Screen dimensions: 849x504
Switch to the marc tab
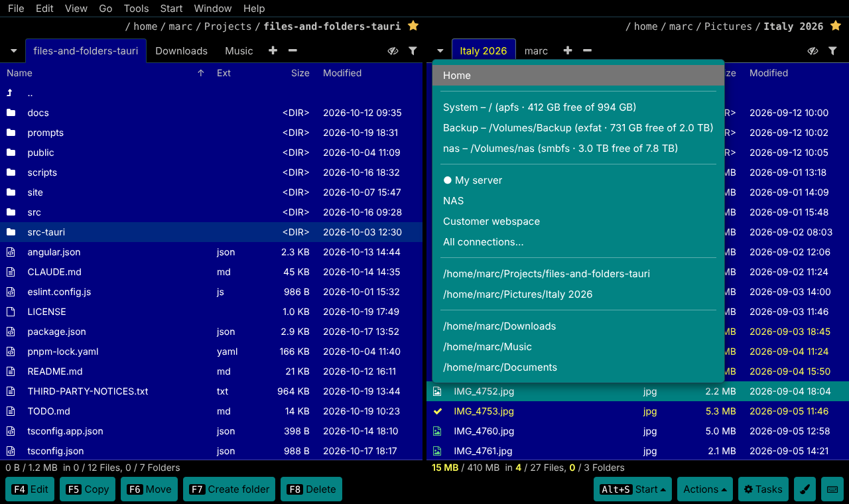point(536,51)
